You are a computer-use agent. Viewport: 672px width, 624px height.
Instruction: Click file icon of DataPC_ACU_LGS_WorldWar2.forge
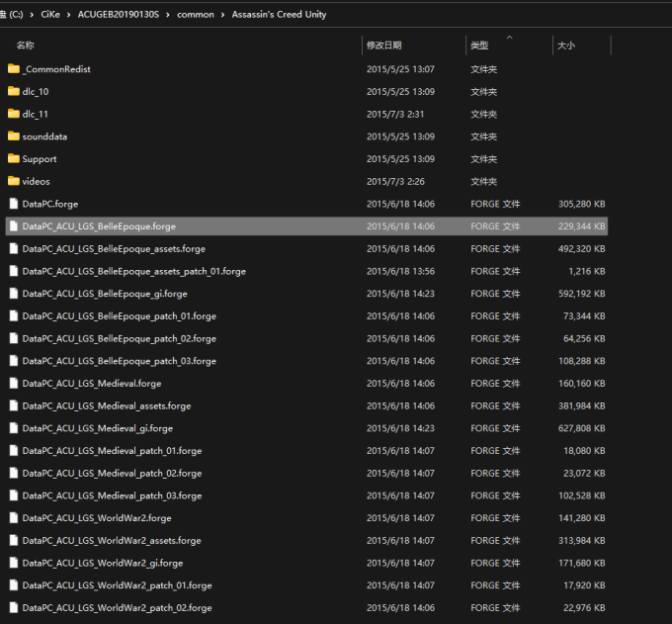pyautogui.click(x=14, y=517)
